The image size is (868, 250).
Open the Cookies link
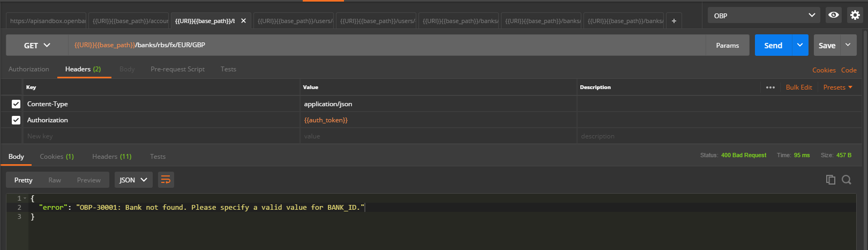pyautogui.click(x=824, y=70)
